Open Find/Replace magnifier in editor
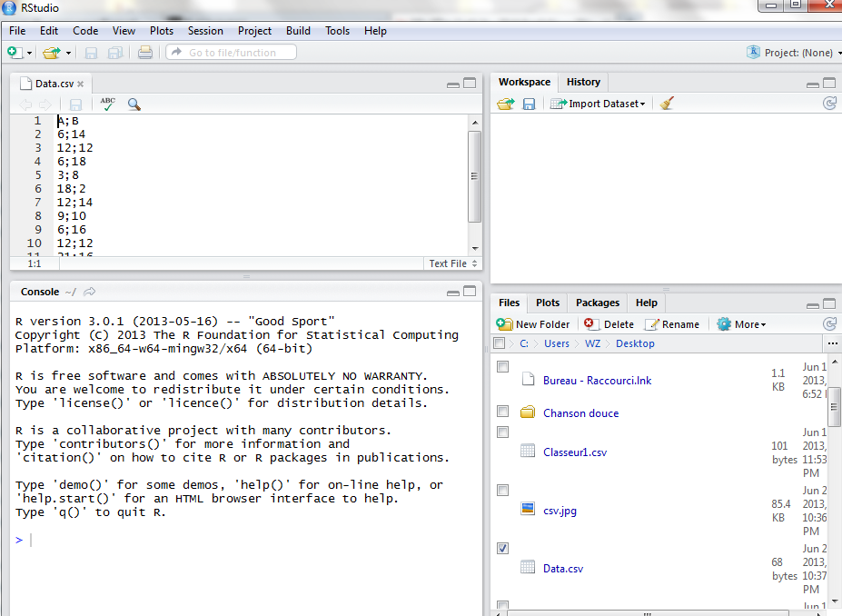 coord(134,104)
